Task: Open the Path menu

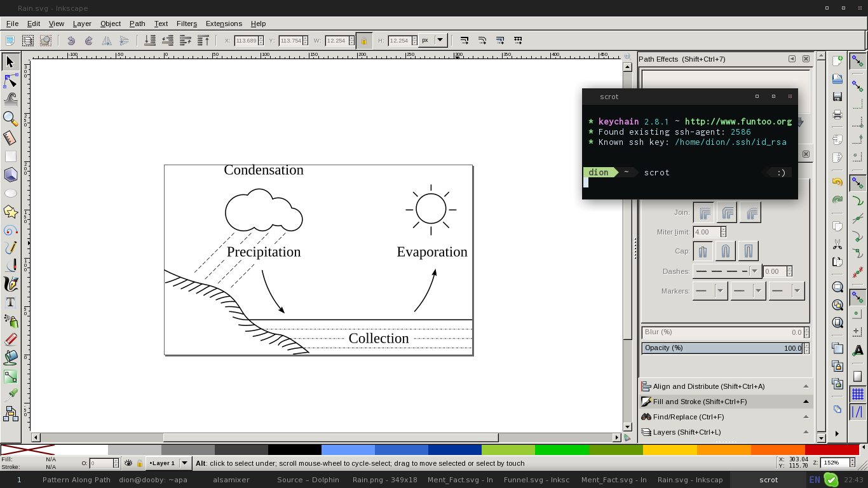Action: [137, 24]
